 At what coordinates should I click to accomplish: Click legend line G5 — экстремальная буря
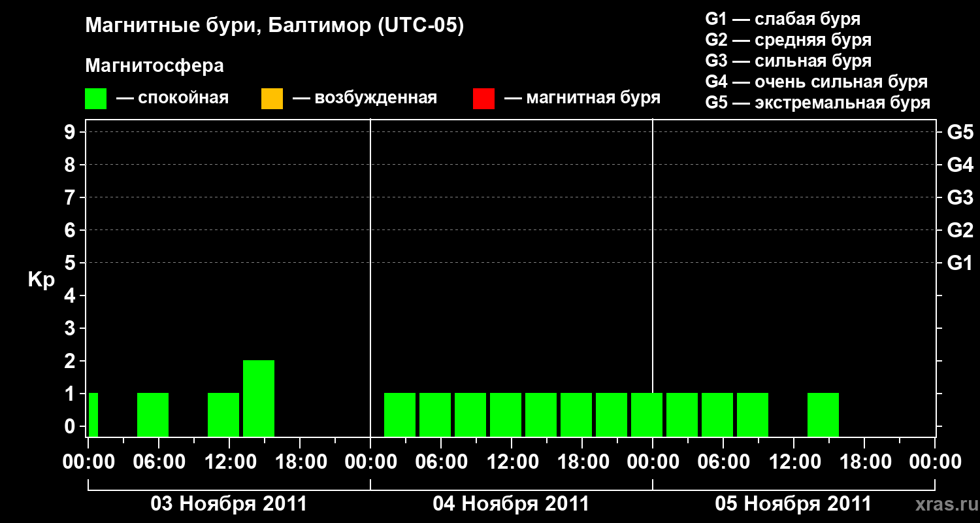click(818, 103)
